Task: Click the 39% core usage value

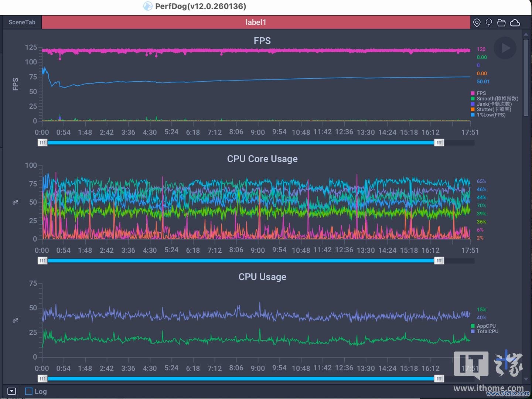Action: click(x=481, y=214)
